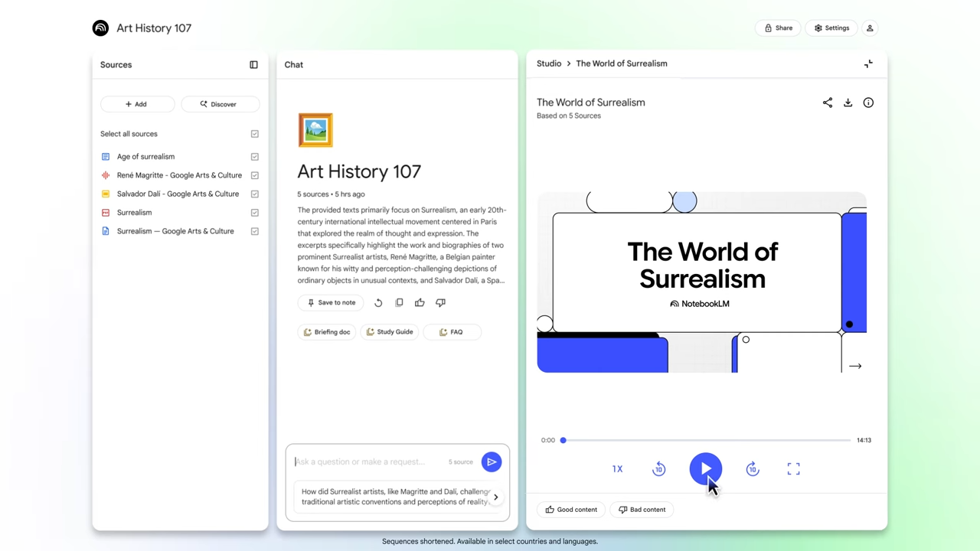Enter fullscreen video mode
980x551 pixels.
tap(793, 469)
